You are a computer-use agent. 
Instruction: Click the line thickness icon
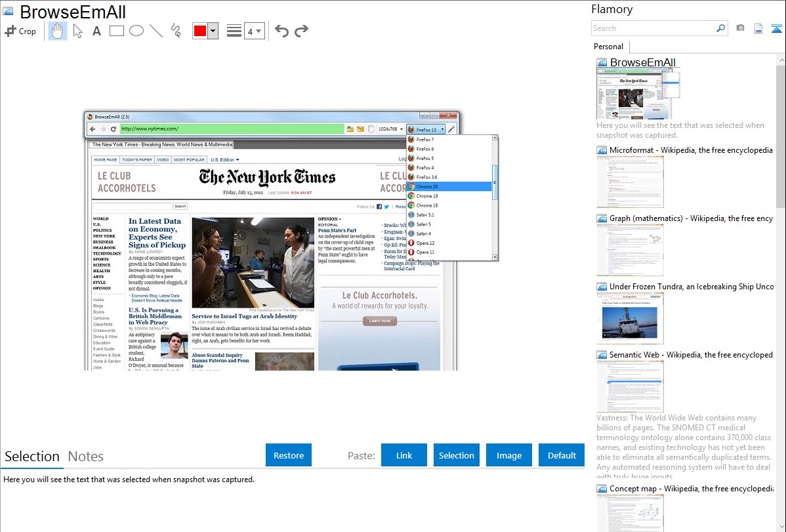click(234, 31)
